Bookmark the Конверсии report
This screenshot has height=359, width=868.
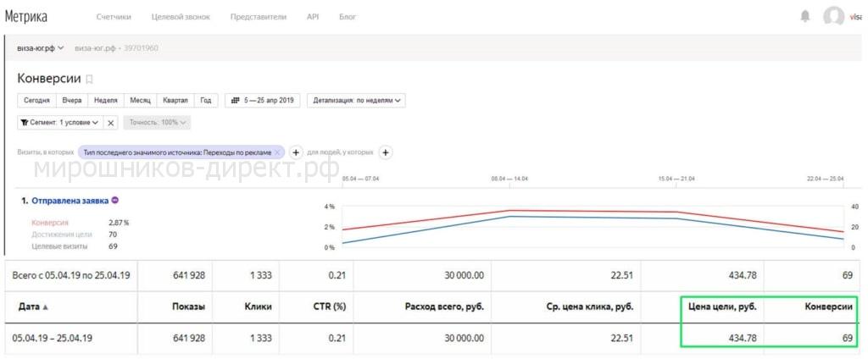coord(89,80)
